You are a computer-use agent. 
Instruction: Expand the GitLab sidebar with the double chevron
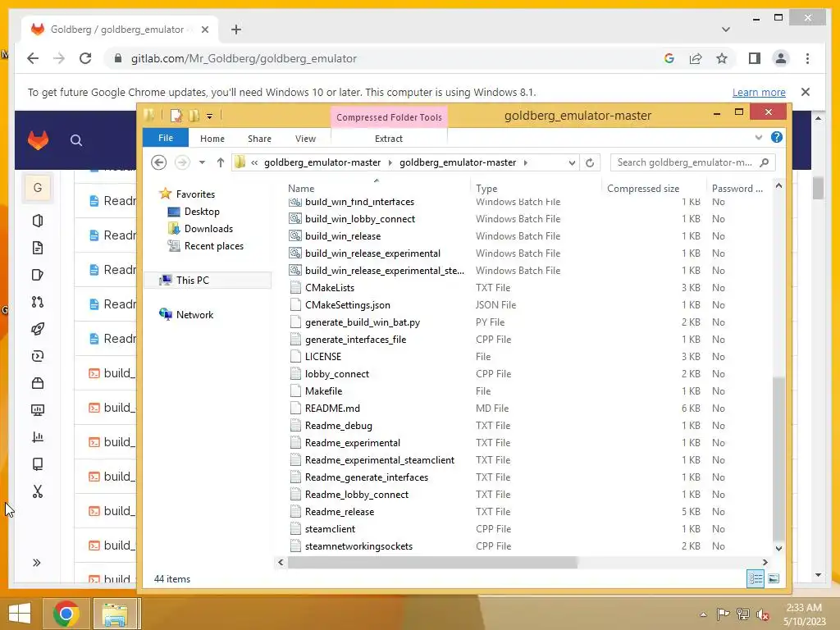click(36, 563)
